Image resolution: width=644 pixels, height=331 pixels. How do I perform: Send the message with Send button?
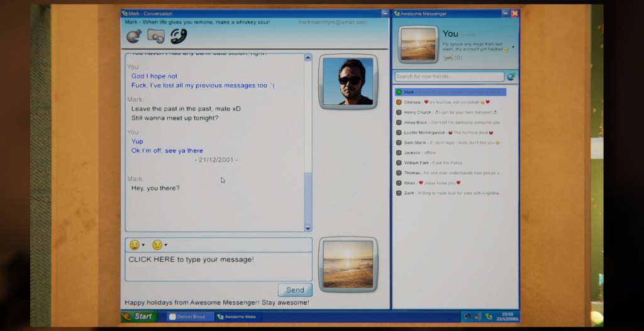(295, 290)
